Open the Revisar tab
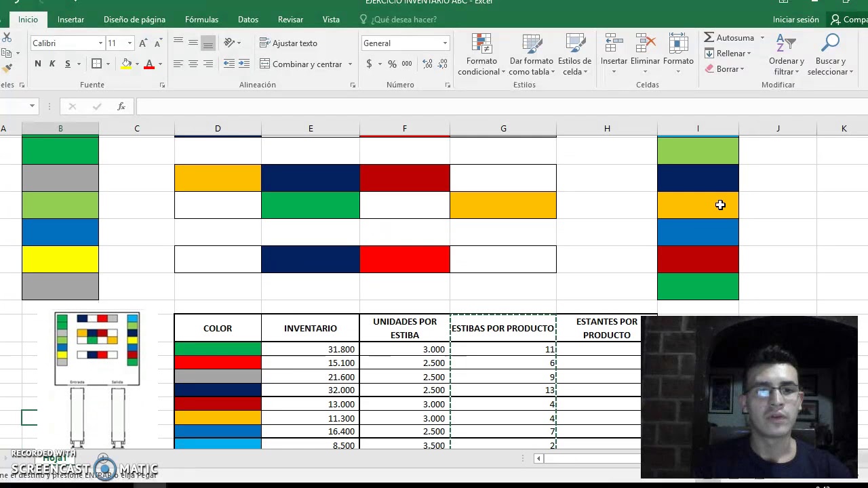The height and width of the screenshot is (488, 868). click(x=290, y=20)
